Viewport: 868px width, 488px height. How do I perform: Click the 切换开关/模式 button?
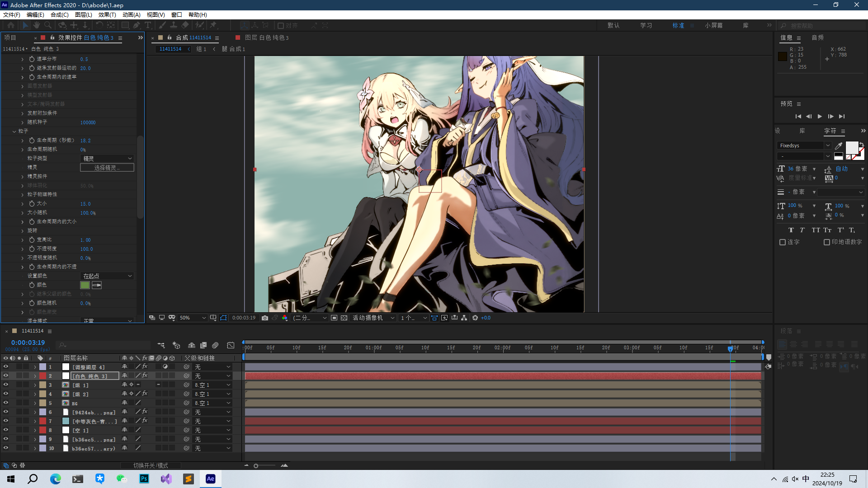pos(151,465)
